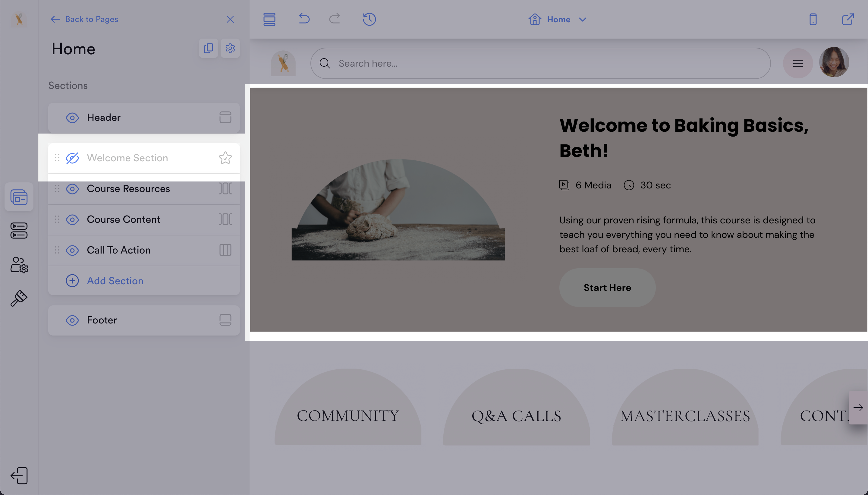
Task: Click the undo arrow icon
Action: pos(304,19)
